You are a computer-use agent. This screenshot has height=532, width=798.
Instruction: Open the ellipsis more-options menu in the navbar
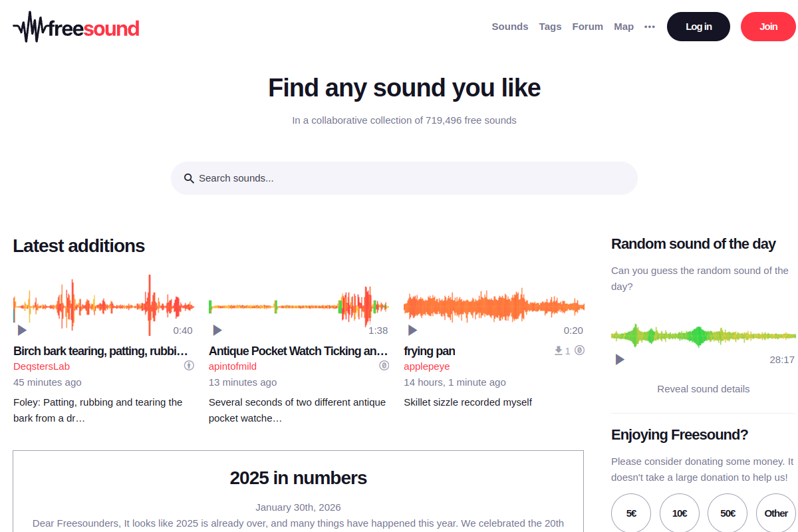click(x=649, y=27)
